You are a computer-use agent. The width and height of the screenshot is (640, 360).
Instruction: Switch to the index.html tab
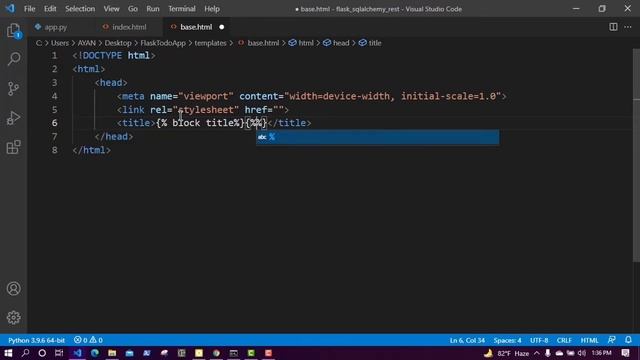129,27
